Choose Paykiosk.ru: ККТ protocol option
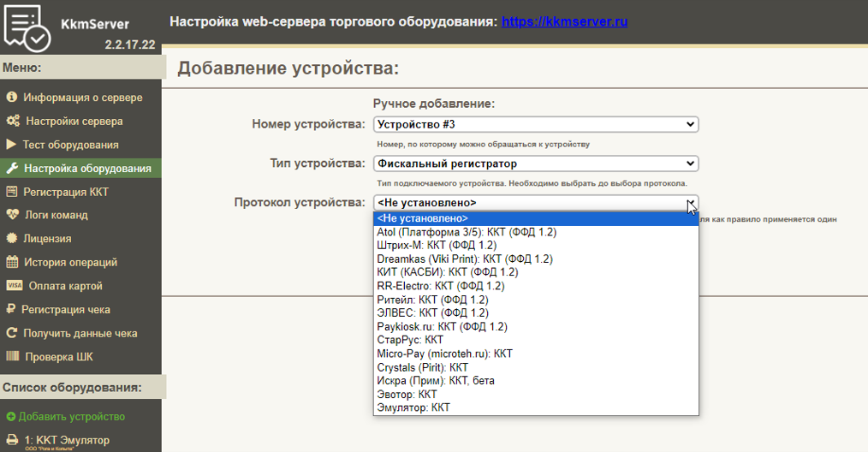 pyautogui.click(x=536, y=327)
